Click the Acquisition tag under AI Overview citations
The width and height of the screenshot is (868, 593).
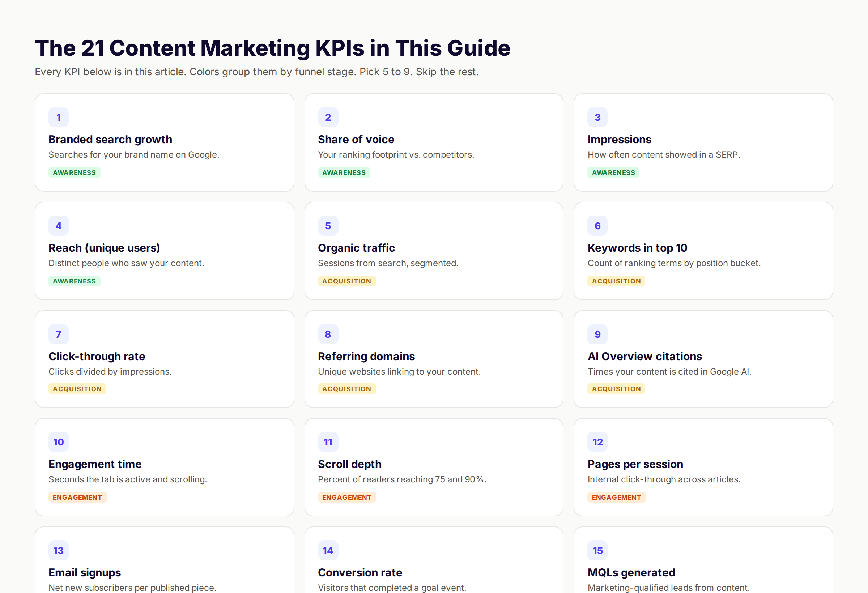click(616, 389)
